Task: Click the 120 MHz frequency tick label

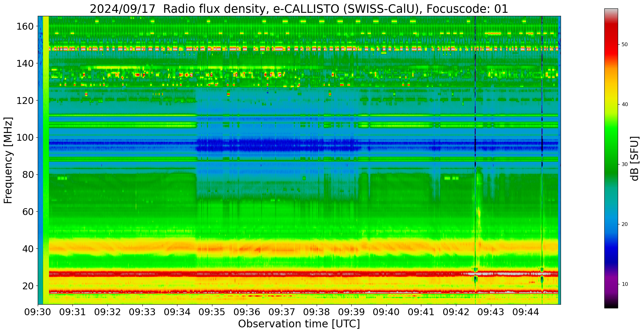Action: tap(25, 100)
